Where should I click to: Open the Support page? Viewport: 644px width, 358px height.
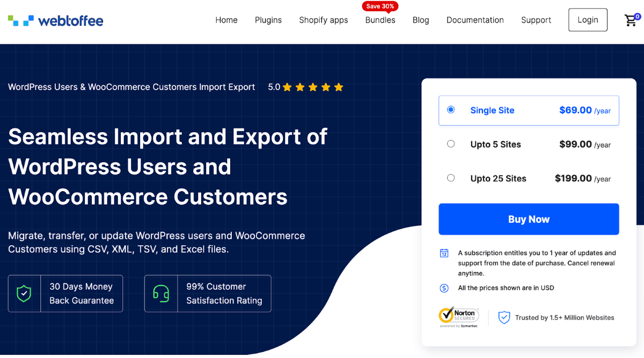coord(536,20)
